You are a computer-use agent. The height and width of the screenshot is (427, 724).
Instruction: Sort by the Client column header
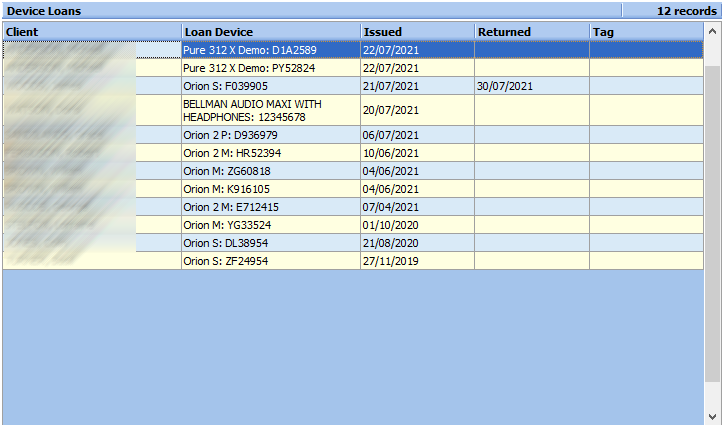point(92,32)
